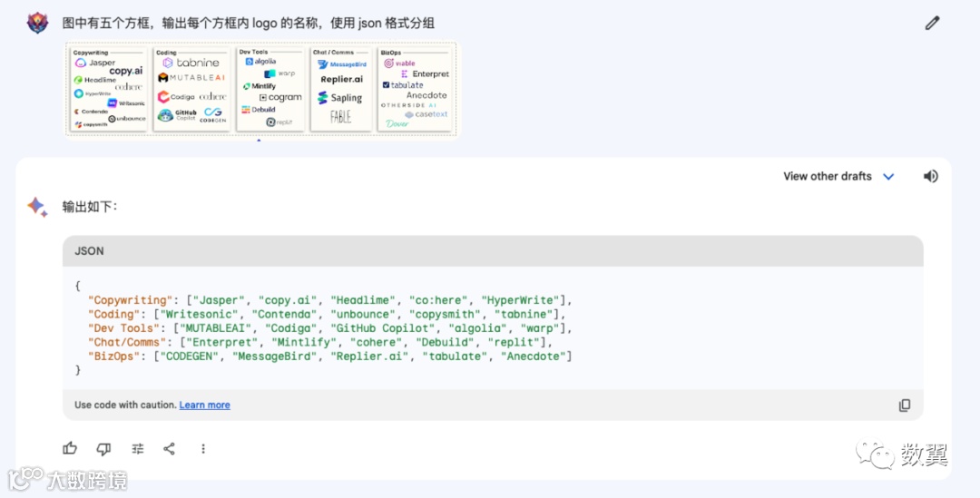Image resolution: width=980 pixels, height=498 pixels.
Task: Click the JSON code block header
Action: pyautogui.click(x=493, y=251)
